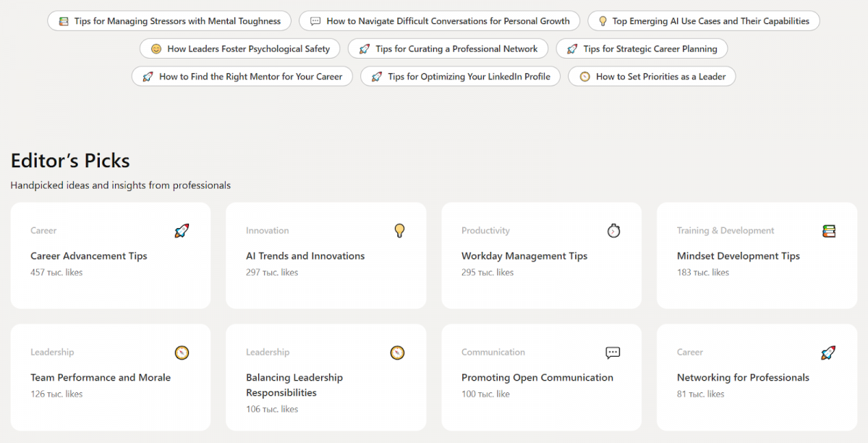Open Tips for Optimizing Your LinkedIn Profile
868x443 pixels.
click(460, 76)
